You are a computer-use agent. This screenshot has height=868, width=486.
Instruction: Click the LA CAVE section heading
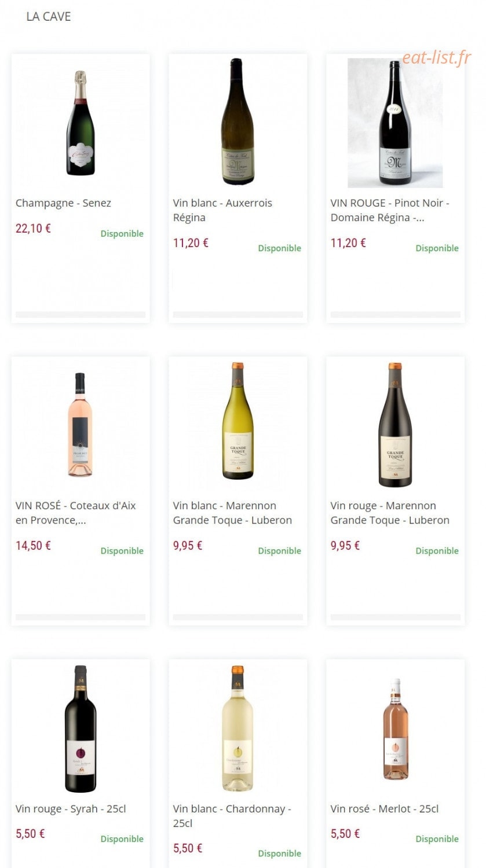pos(49,17)
